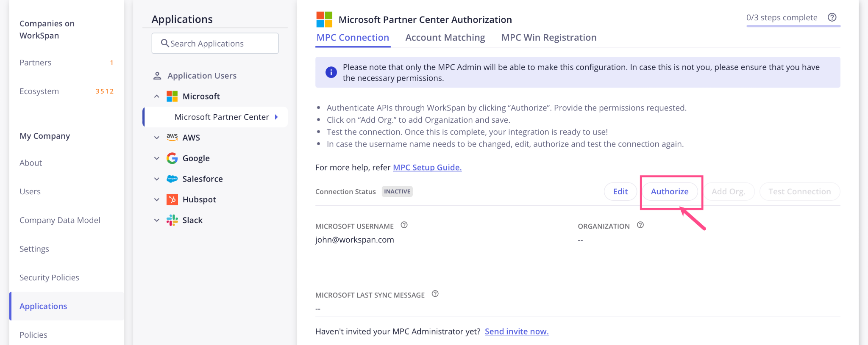Expand the Hubspot application group
868x345 pixels.
tap(157, 199)
